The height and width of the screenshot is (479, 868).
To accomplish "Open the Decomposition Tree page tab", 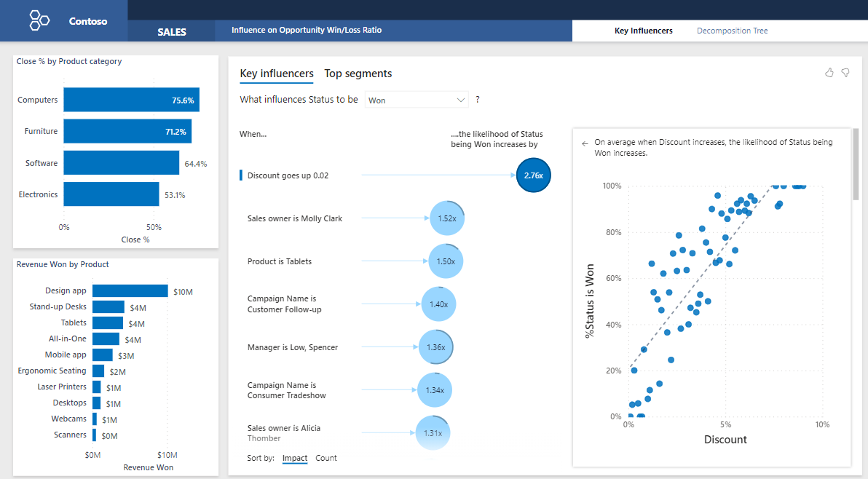I will pyautogui.click(x=732, y=31).
